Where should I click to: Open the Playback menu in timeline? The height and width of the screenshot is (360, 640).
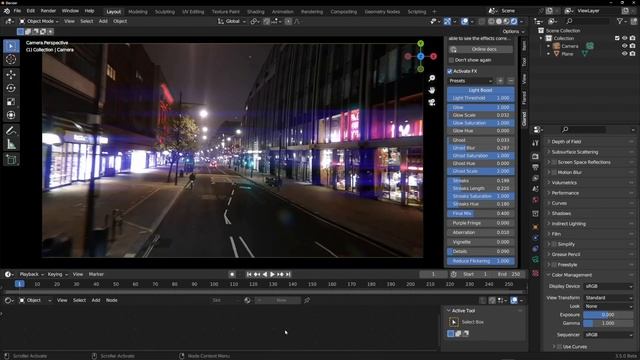tap(31, 274)
